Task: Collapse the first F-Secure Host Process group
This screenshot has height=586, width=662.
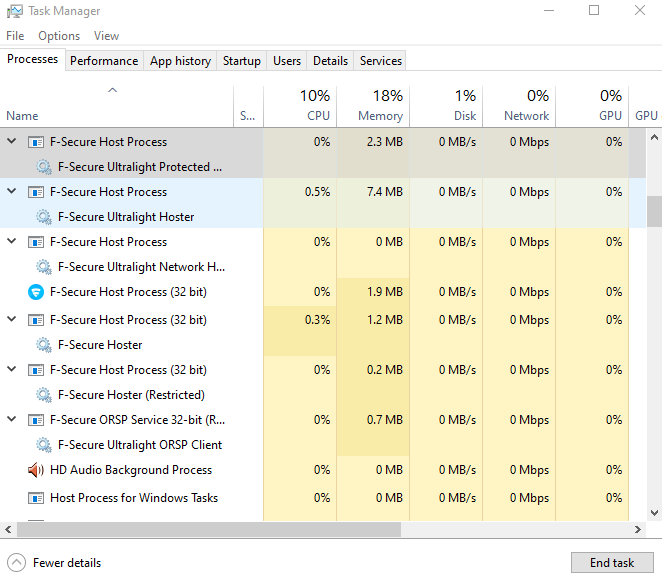Action: coord(12,142)
